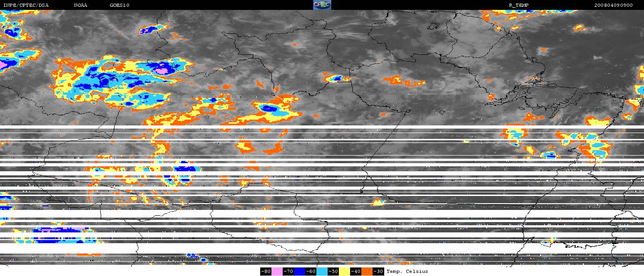
Task: Click the yellow legend color swatch
Action: (345, 272)
